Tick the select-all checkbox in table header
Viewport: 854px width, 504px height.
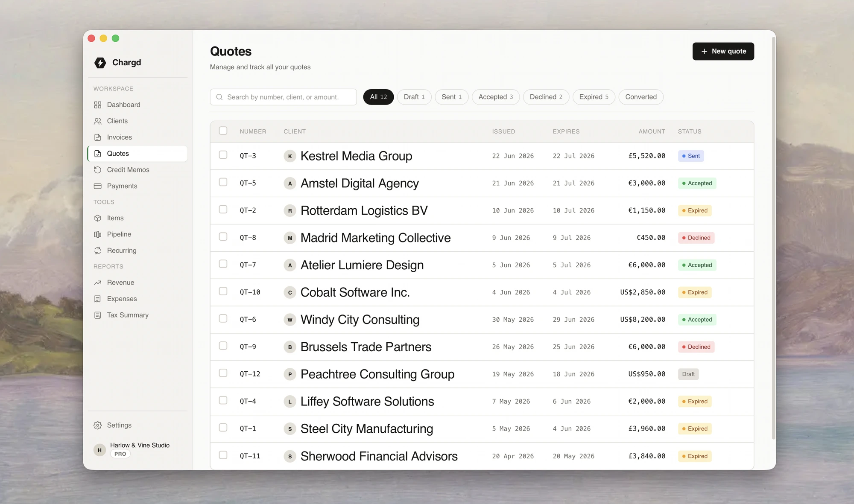coord(223,131)
